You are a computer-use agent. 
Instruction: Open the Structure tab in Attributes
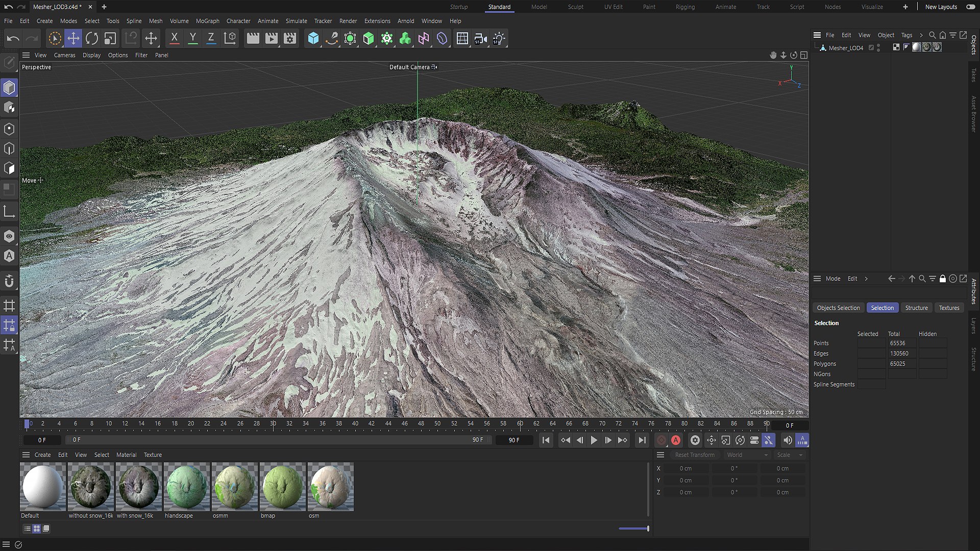click(x=916, y=308)
